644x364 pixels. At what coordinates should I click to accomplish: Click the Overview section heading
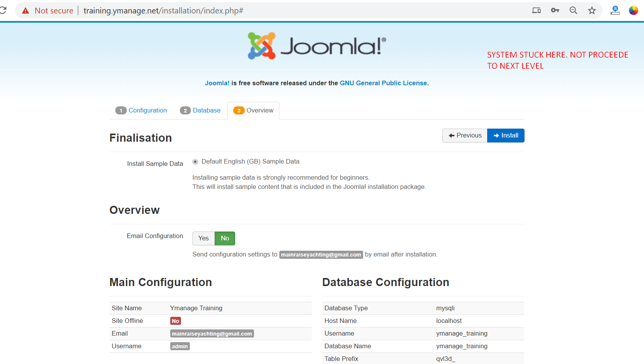click(x=134, y=210)
